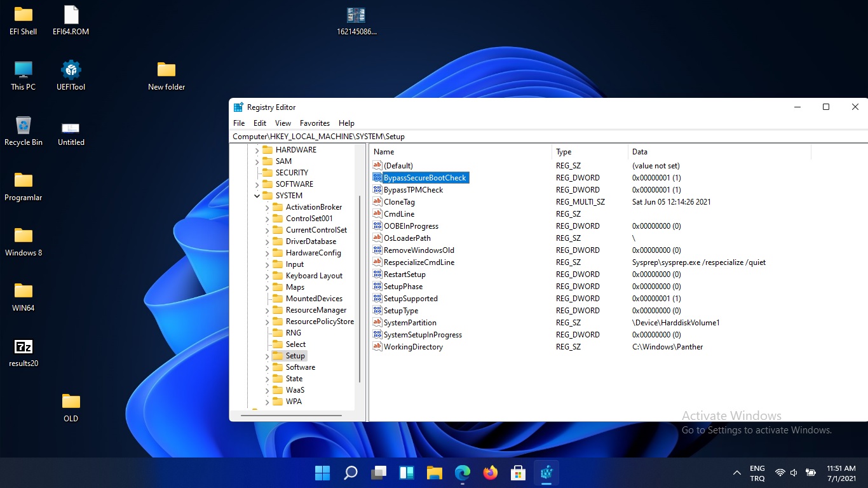Open the Edit menu

(x=260, y=123)
